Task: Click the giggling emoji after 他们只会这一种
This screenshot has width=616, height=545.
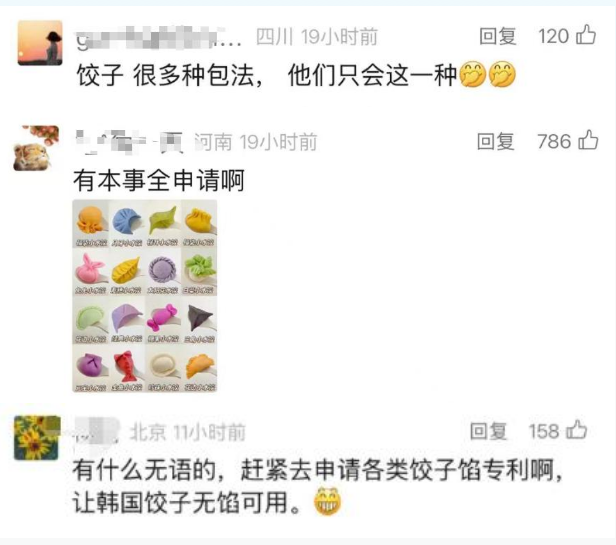Action: point(473,74)
